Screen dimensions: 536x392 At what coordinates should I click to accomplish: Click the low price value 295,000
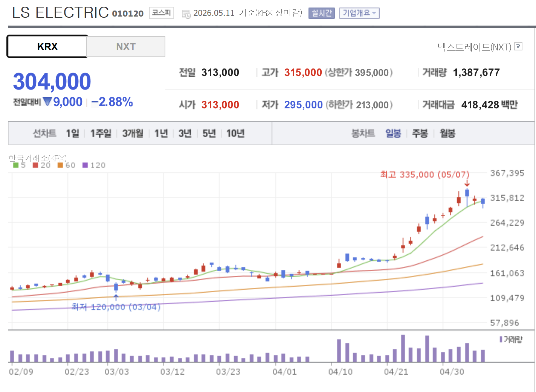(304, 105)
